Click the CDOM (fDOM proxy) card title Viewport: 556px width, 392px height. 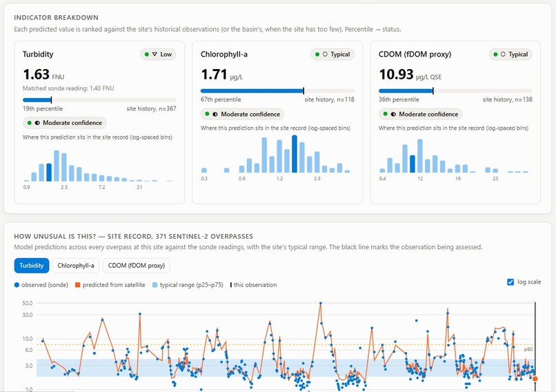pyautogui.click(x=415, y=55)
